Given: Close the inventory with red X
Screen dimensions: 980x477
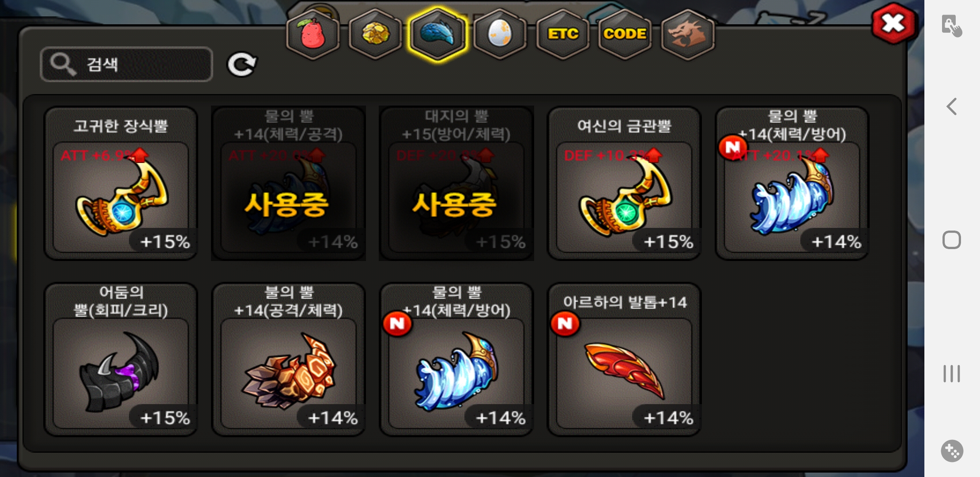Looking at the screenshot, I should click(x=894, y=23).
